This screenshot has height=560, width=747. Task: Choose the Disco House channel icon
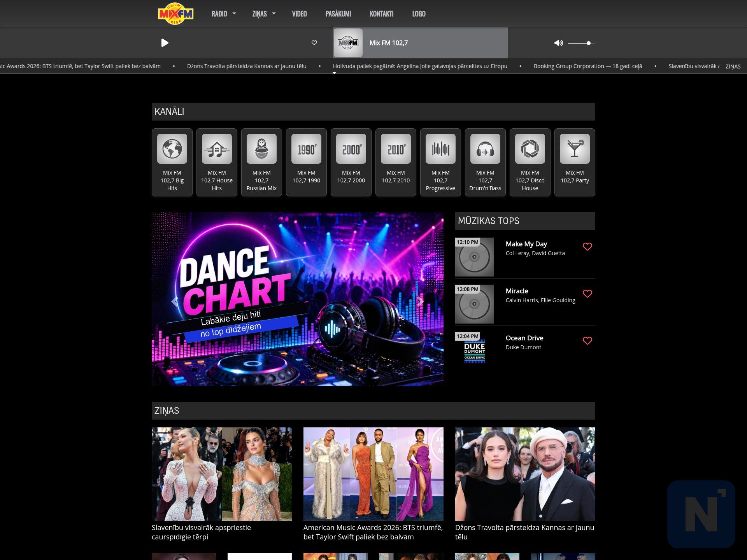coord(530,149)
